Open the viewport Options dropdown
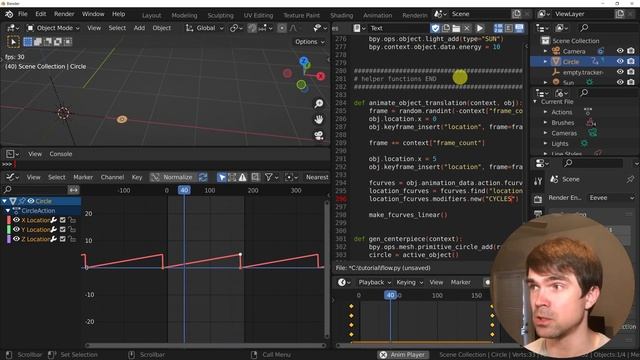This screenshot has width=640, height=360. (310, 42)
